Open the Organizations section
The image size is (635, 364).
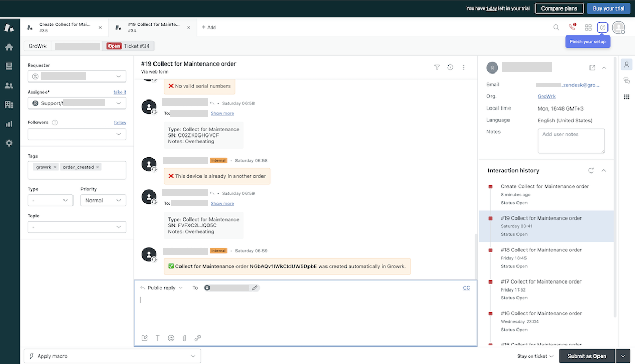click(8, 104)
